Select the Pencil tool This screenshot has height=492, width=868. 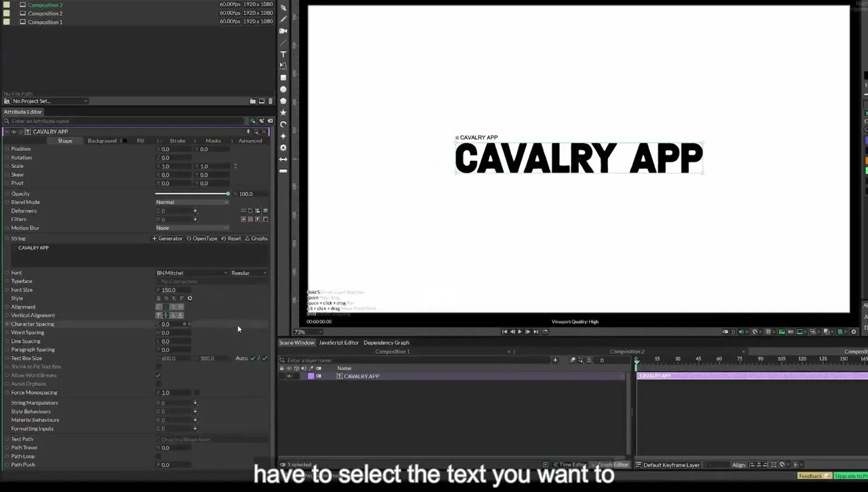[283, 19]
